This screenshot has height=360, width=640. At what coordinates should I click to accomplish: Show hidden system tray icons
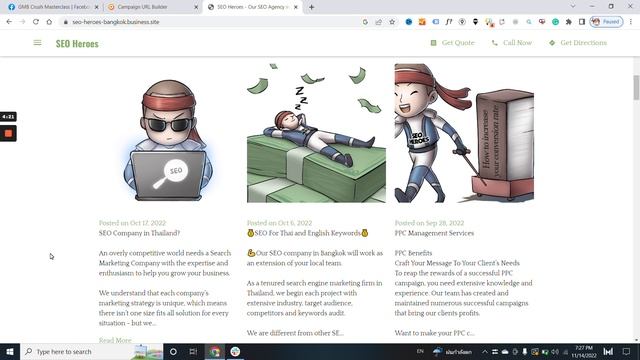484,351
